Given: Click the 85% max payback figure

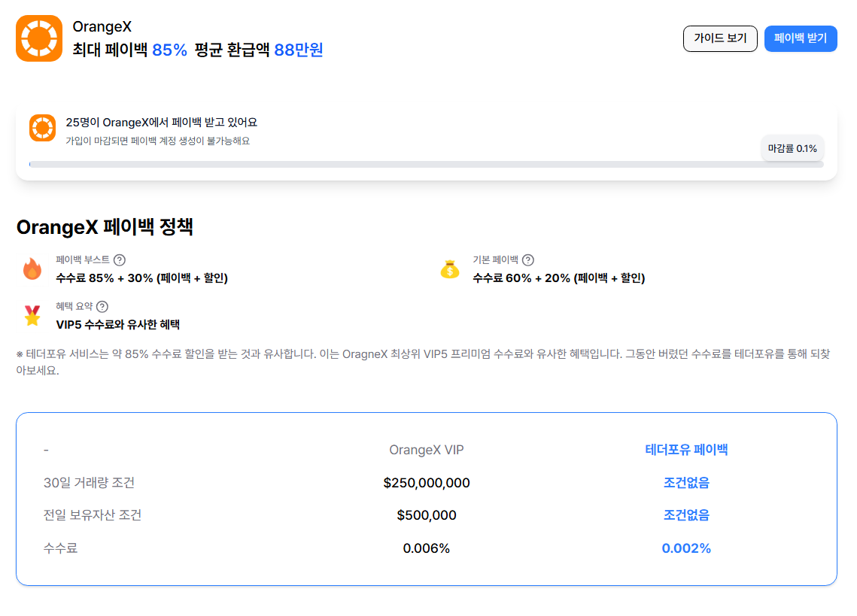Looking at the screenshot, I should coord(169,50).
